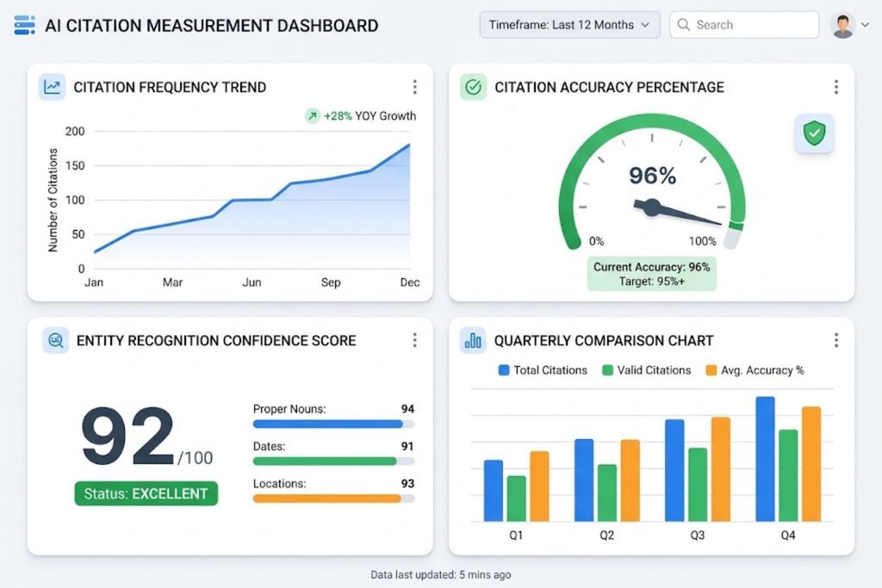Click the Q3 orange Avg. Accuracy bar
Image resolution: width=882 pixels, height=588 pixels.
click(x=721, y=469)
